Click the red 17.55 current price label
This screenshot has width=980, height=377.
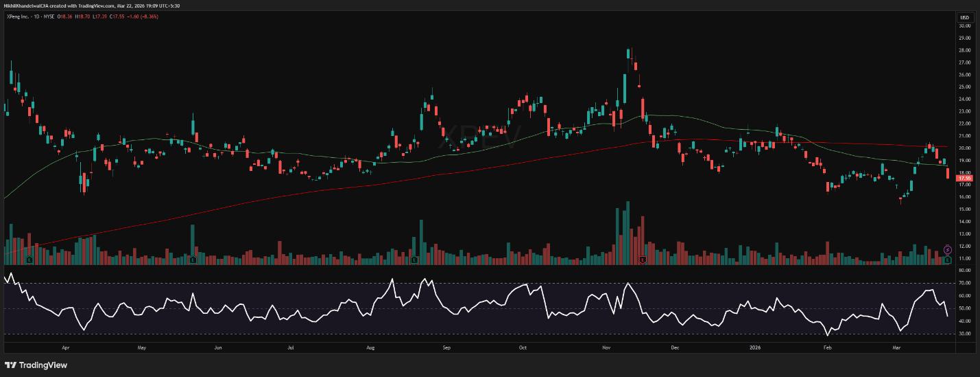point(964,178)
